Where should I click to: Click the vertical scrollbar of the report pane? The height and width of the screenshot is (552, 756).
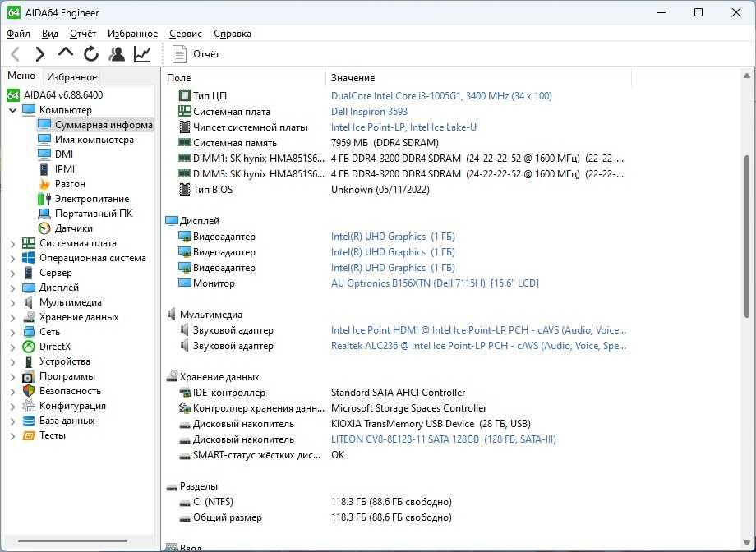[746, 237]
